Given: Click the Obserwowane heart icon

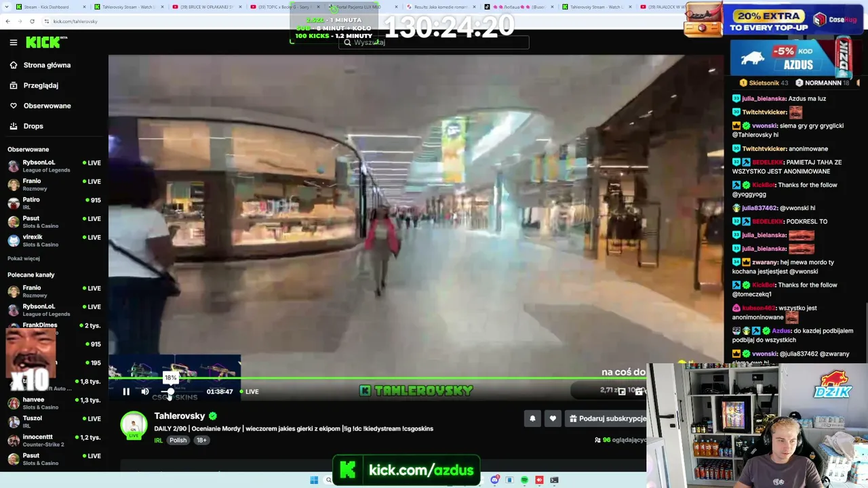Looking at the screenshot, I should (x=14, y=106).
